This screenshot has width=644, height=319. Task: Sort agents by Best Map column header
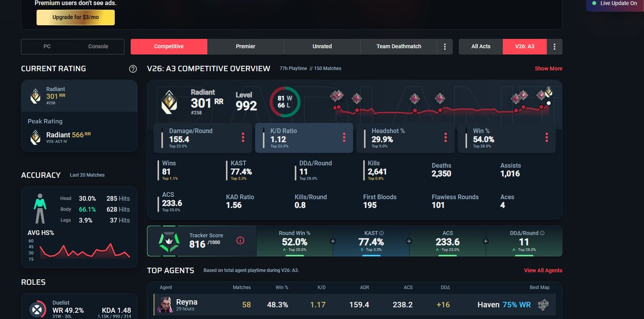click(539, 288)
